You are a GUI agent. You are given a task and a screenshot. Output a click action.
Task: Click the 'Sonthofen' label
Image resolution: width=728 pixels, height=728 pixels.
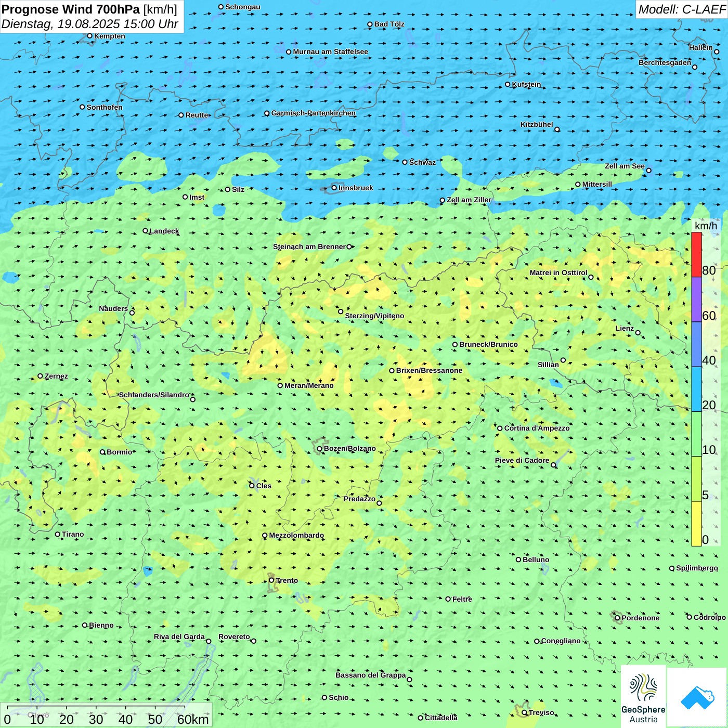click(x=105, y=107)
